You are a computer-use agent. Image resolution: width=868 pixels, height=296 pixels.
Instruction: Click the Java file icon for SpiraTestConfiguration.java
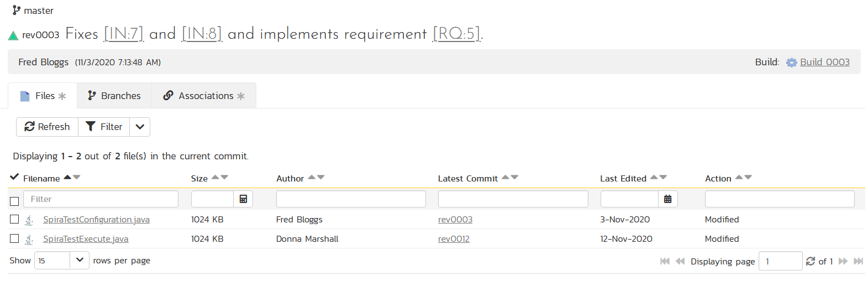[29, 220]
